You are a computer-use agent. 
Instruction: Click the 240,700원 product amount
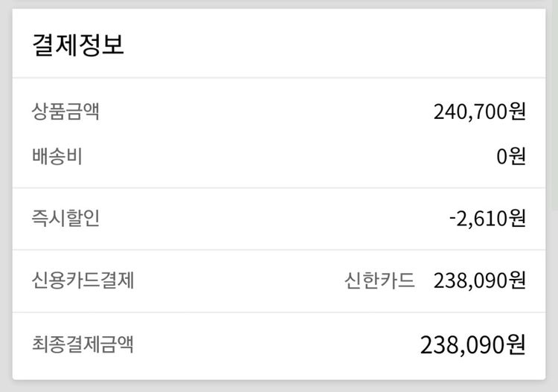(x=479, y=112)
